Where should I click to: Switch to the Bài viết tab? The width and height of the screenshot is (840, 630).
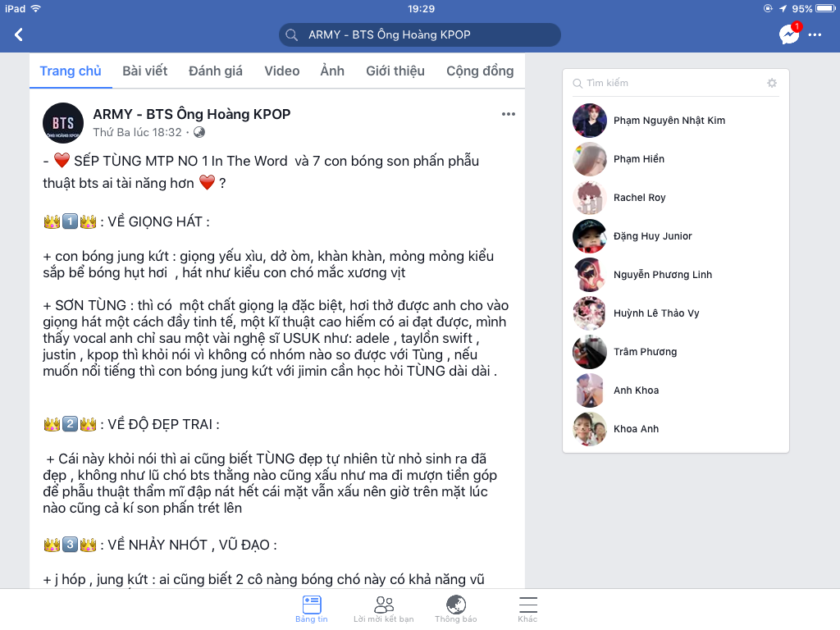click(144, 71)
